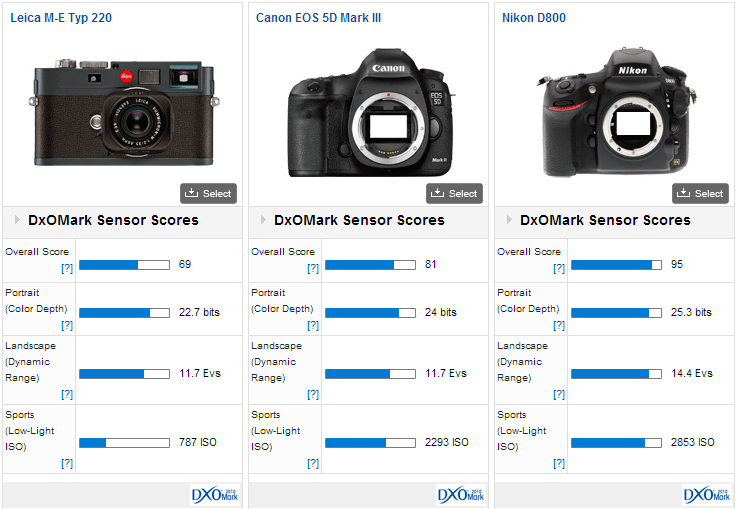Screen dimensions: 737x509
Task: Collapse the Canon DxOMark Sensor Scores section
Action: (x=264, y=220)
